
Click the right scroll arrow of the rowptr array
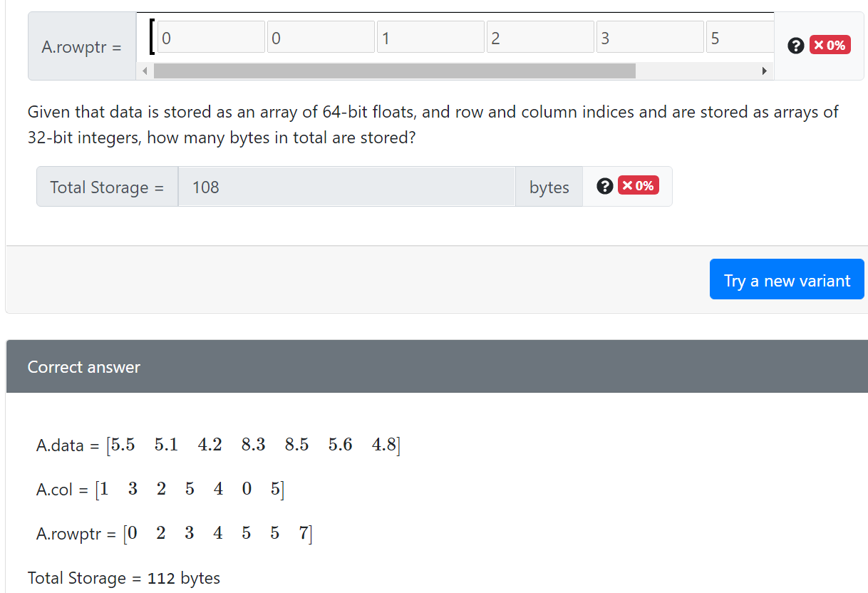coord(765,71)
